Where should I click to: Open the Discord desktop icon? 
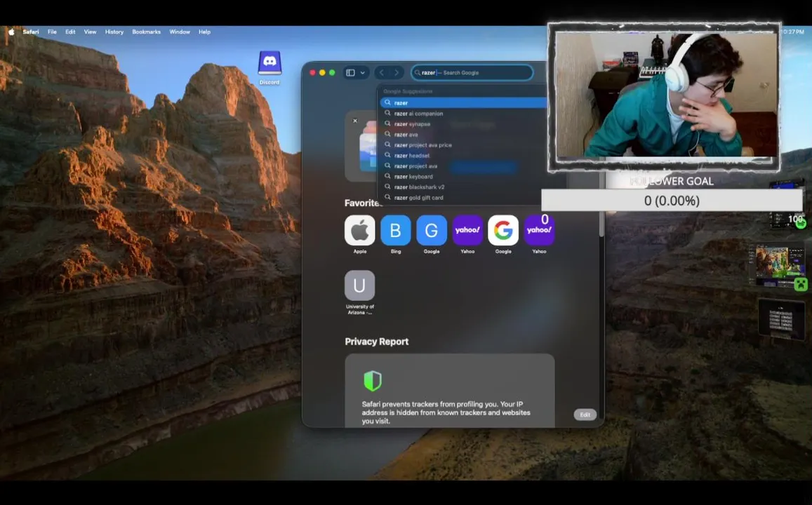[269, 67]
